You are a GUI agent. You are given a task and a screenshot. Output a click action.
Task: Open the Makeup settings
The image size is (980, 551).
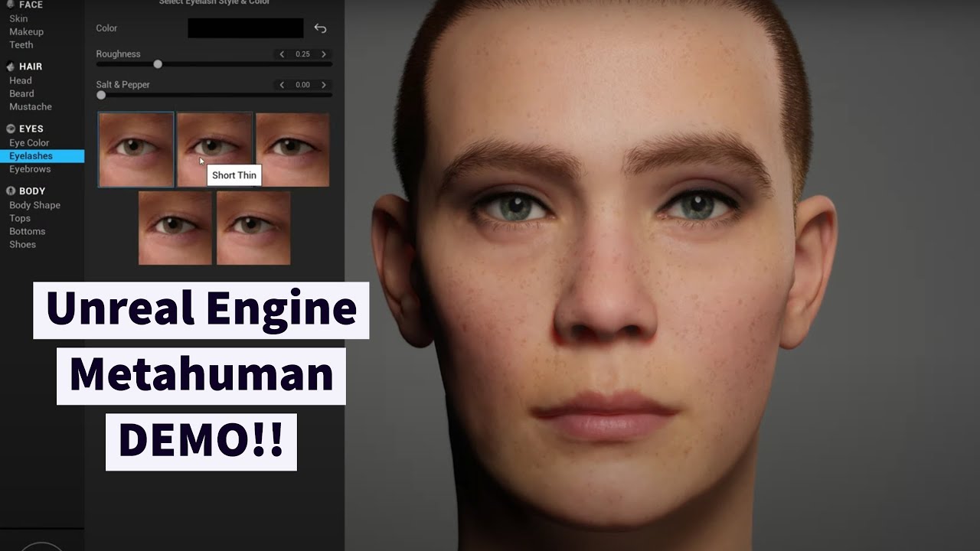pos(26,31)
